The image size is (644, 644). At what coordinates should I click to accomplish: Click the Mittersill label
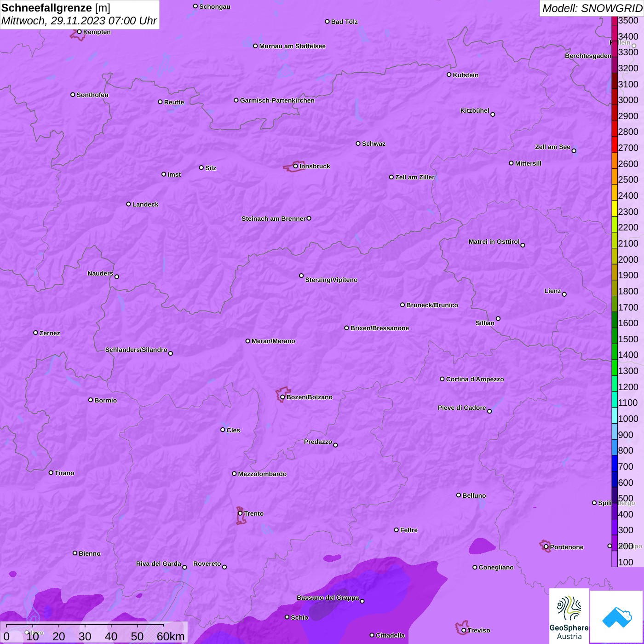click(x=528, y=163)
